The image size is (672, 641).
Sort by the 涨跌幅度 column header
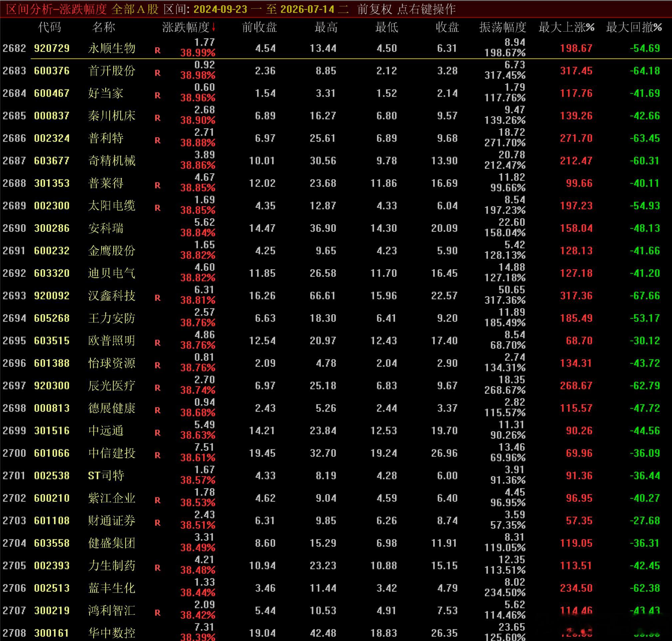coord(185,27)
